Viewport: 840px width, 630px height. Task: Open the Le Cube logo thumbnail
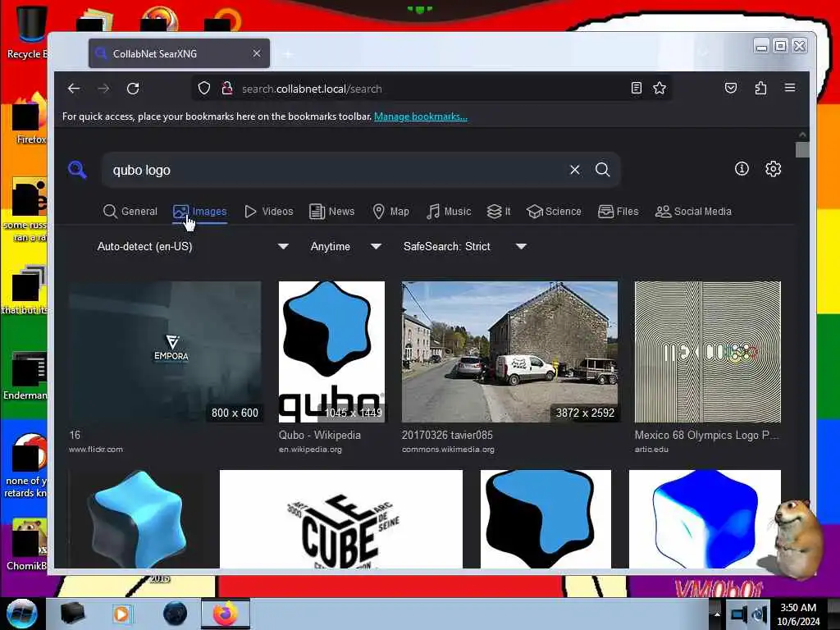[x=341, y=519]
